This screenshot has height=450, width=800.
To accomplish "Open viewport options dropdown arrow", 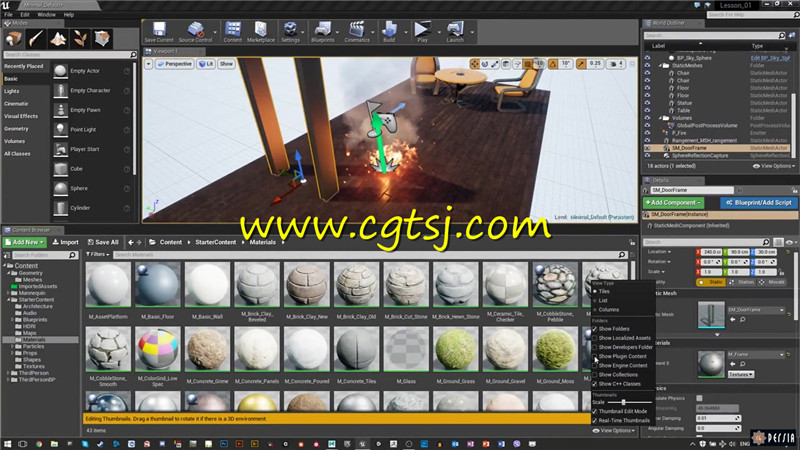I will (x=148, y=64).
